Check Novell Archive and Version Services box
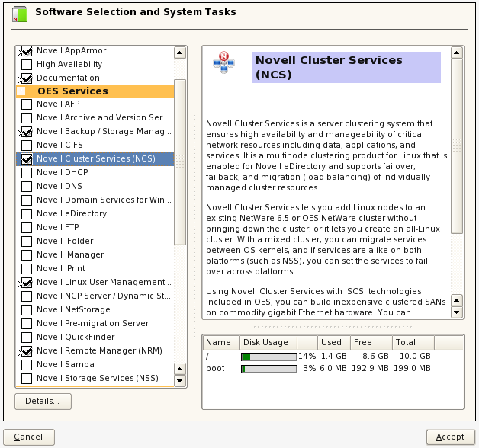The height and width of the screenshot is (448, 479). (x=27, y=118)
